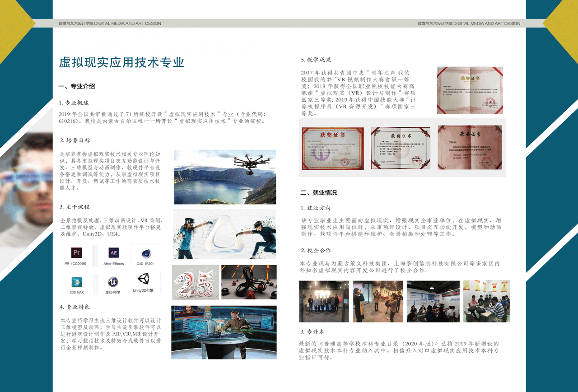Click the Unreal Engine 4 logo
Image resolution: width=578 pixels, height=392 pixels.
click(x=113, y=282)
